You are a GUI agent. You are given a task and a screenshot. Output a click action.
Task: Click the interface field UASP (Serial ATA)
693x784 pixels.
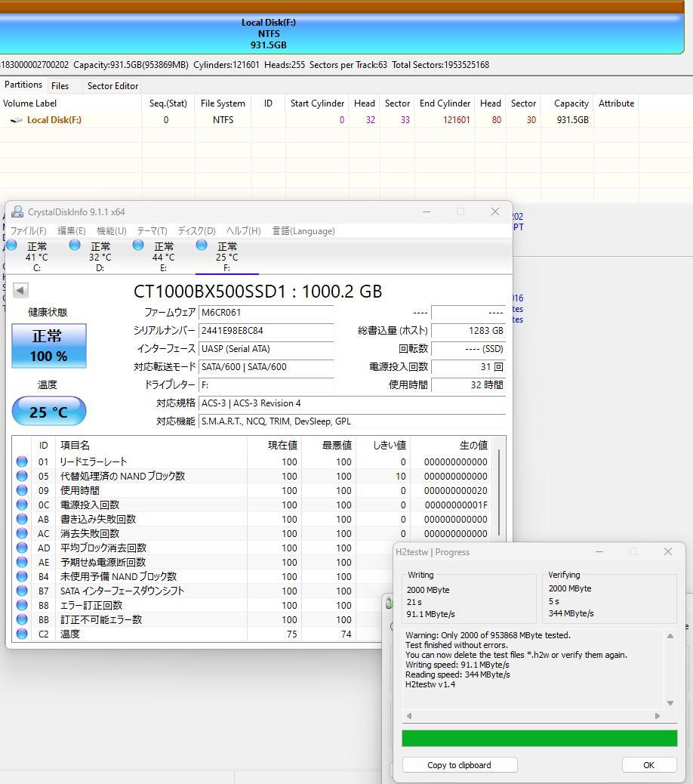pos(266,348)
